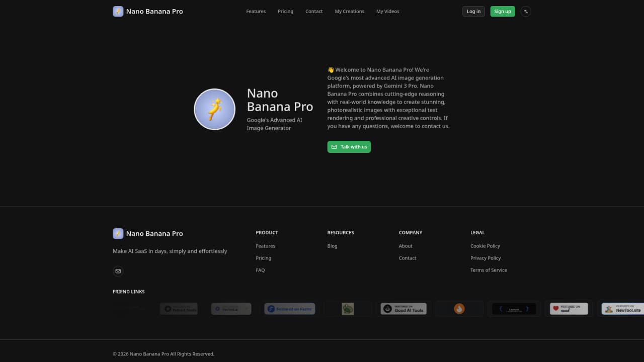Image resolution: width=644 pixels, height=362 pixels.
Task: Click the orange flame badge
Action: coord(459,309)
